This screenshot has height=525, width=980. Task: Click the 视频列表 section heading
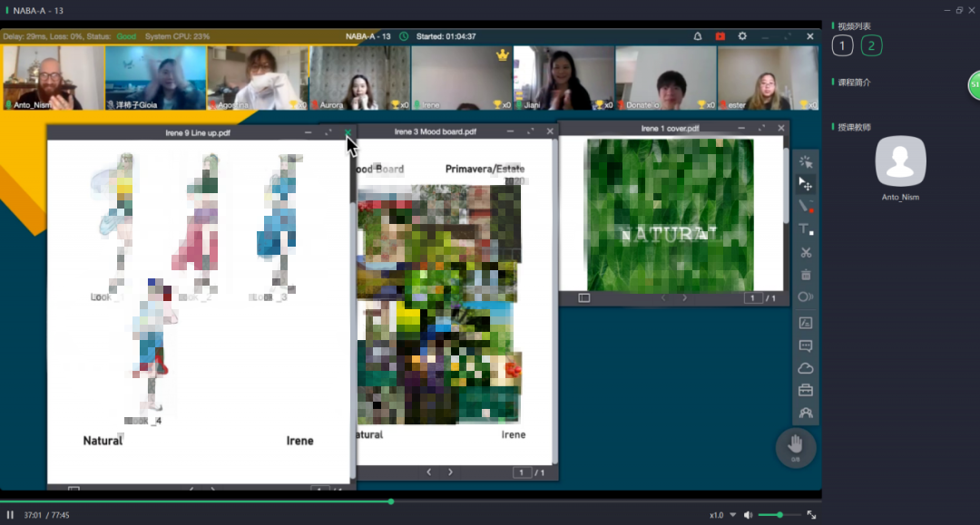[854, 26]
